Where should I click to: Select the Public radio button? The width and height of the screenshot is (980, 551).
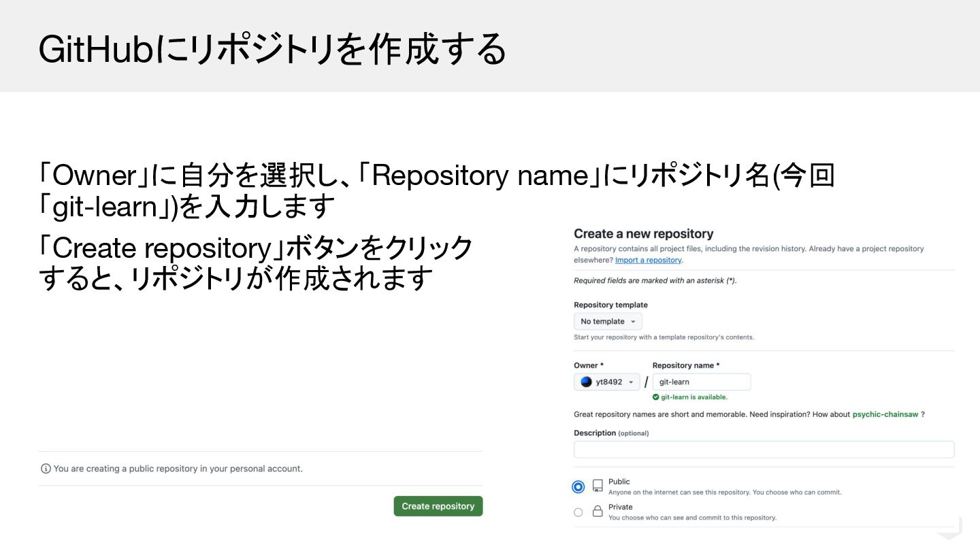coord(578,487)
